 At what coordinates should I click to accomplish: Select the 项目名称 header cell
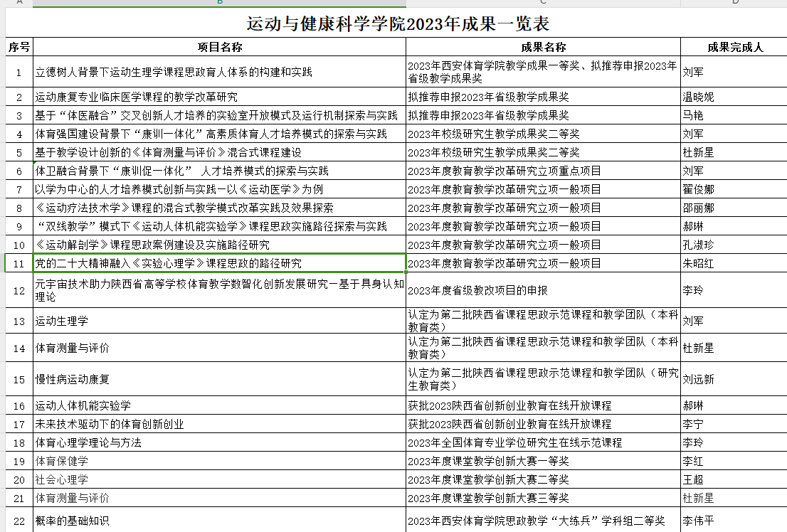pos(219,47)
